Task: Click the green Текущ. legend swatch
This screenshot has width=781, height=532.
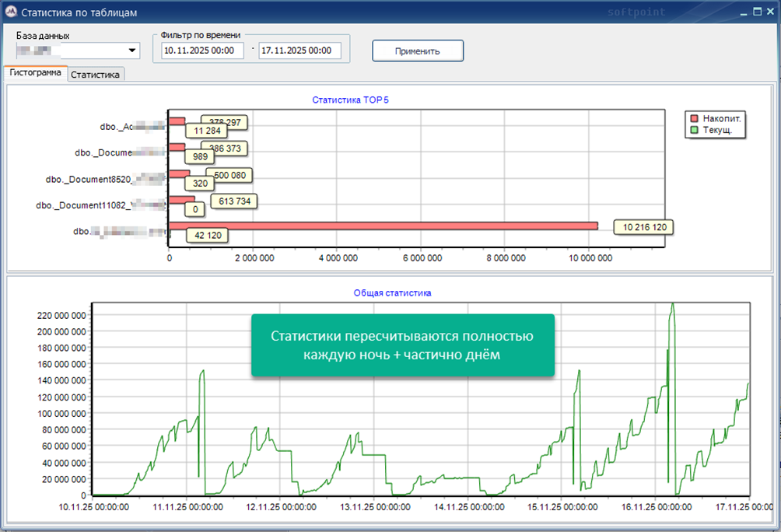Action: tap(693, 131)
